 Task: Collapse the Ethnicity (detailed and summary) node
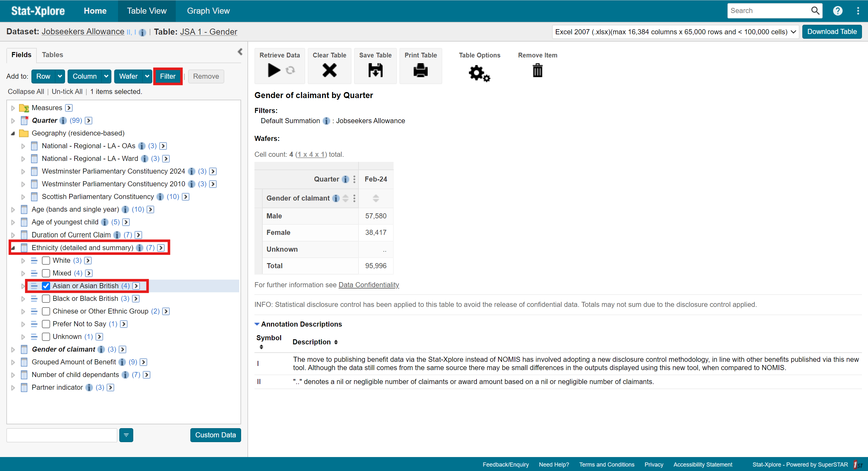pos(13,248)
